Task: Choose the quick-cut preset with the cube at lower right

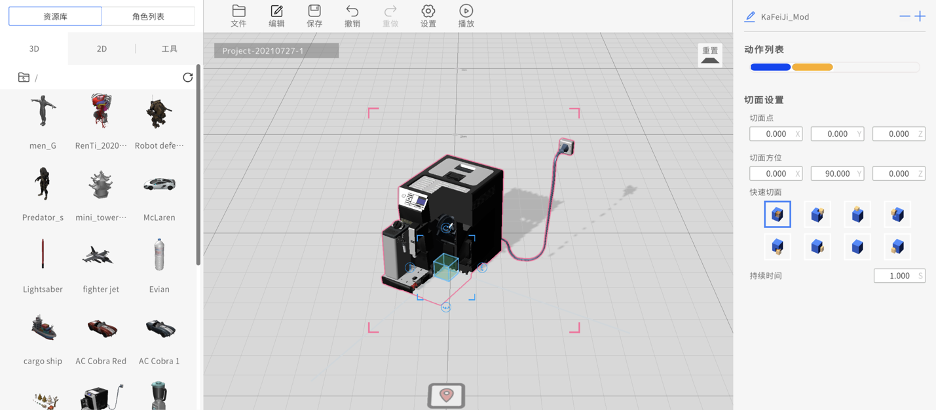Action: 817,246
